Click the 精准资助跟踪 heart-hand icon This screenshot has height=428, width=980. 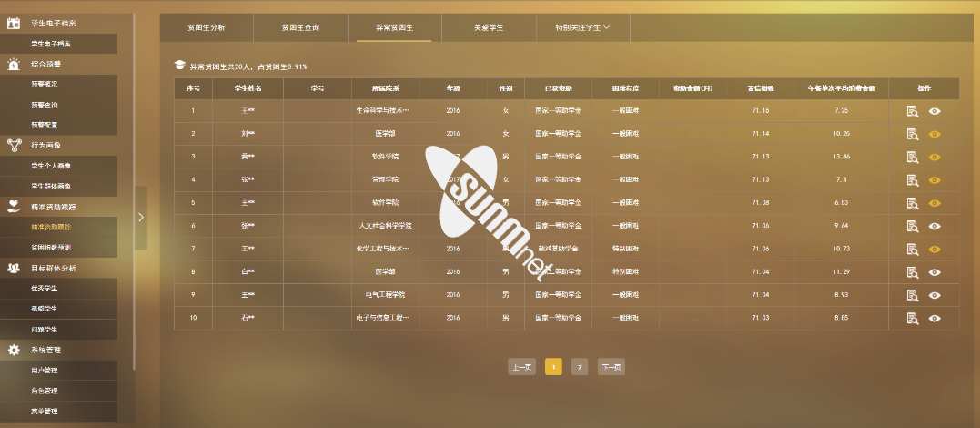(14, 207)
